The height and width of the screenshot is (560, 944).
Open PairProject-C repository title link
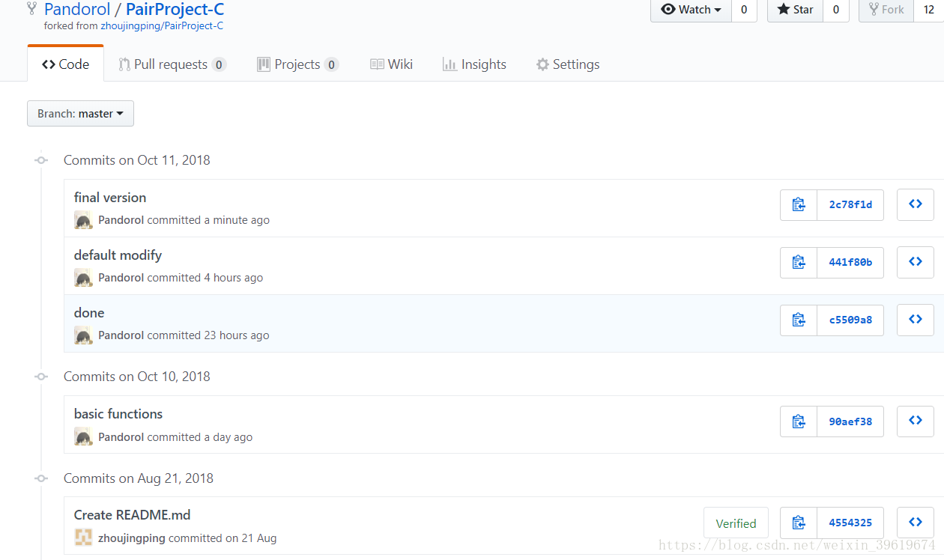[175, 10]
